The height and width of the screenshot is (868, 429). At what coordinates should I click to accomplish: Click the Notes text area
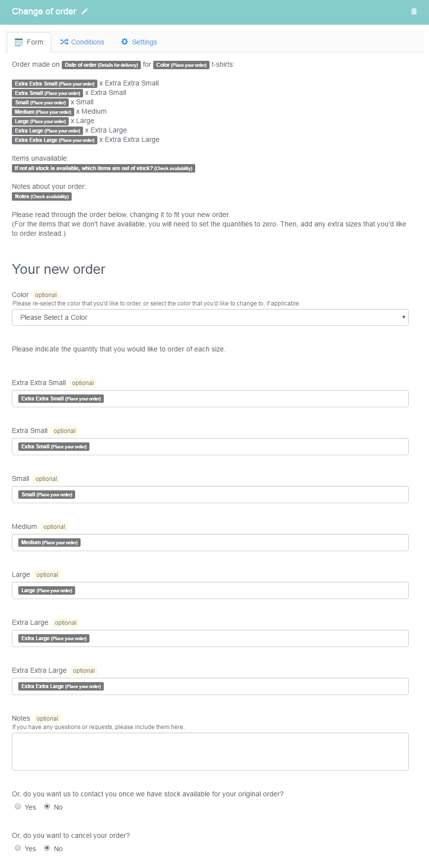coord(210,751)
